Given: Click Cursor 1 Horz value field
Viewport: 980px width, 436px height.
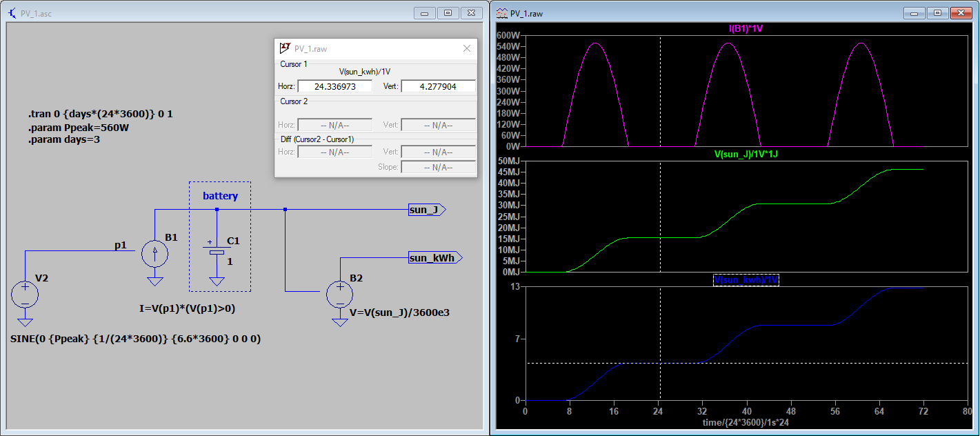Looking at the screenshot, I should pos(335,87).
